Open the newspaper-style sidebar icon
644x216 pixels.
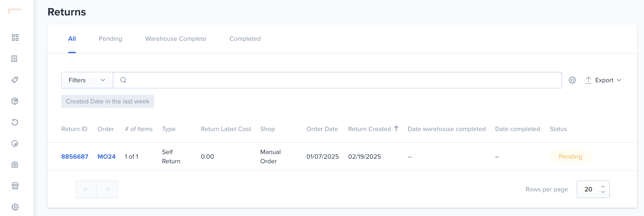click(x=15, y=164)
